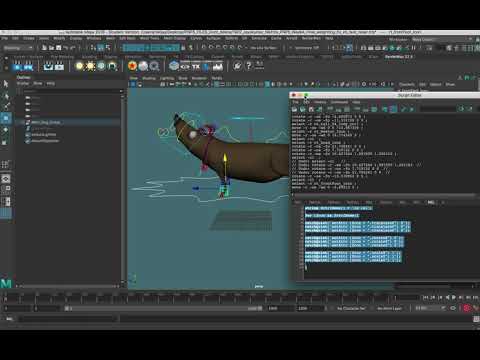Open the viewport Shading menu
Viewport: 480px width, 360px height.
149,78
